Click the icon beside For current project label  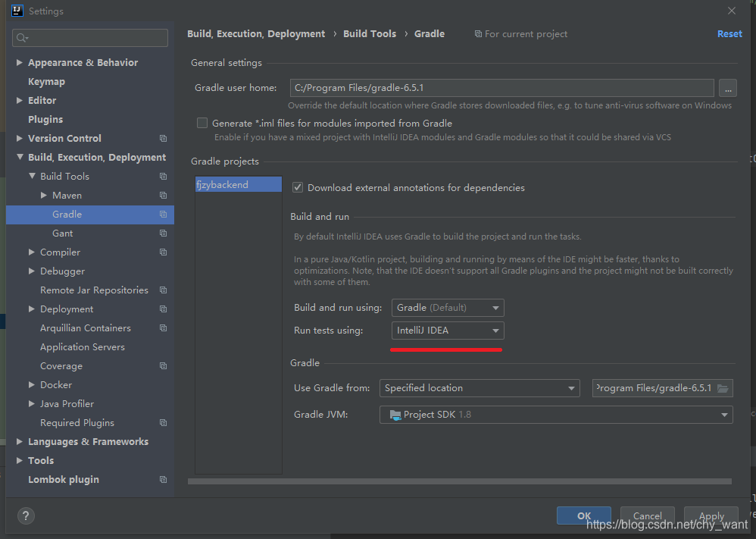click(x=478, y=33)
